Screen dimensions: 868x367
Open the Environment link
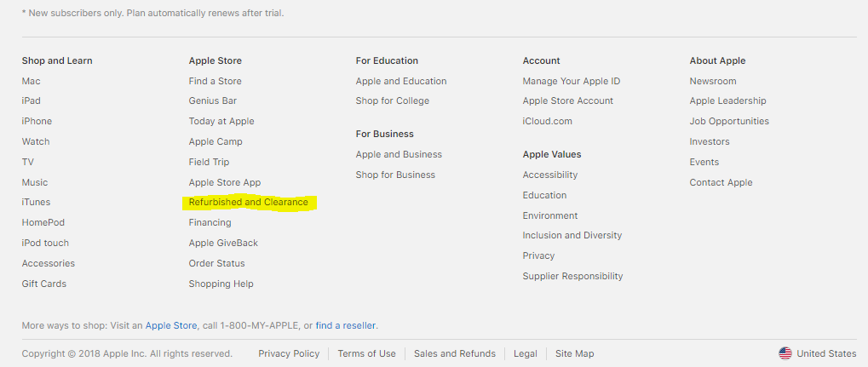550,216
